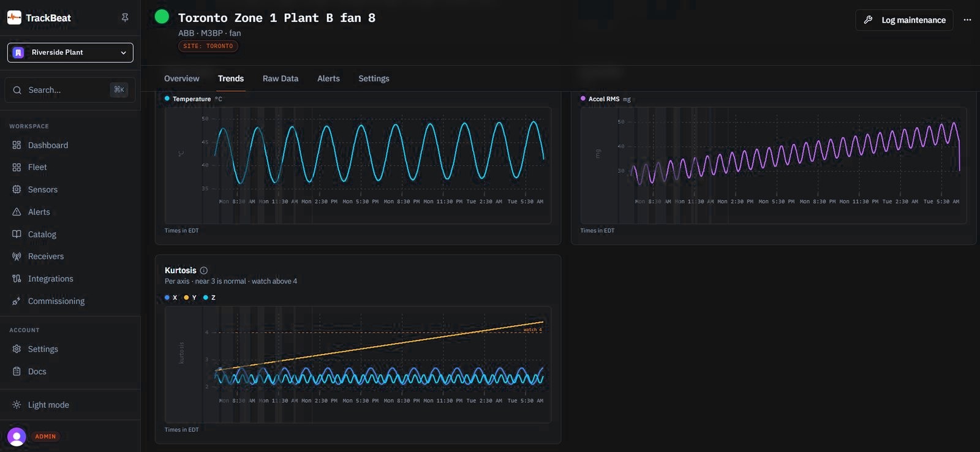Toggle the X axis kurtosis series
Screen dimensions: 980x452
pyautogui.click(x=171, y=298)
